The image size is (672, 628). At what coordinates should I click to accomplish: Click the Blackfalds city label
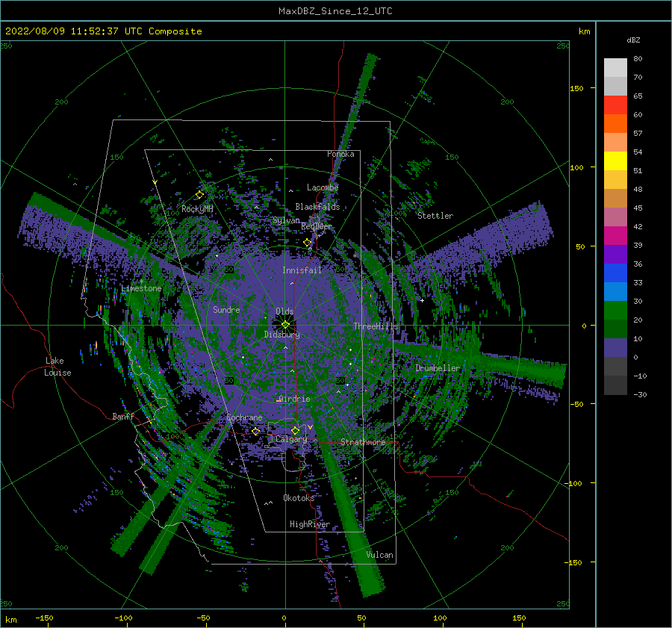tap(317, 207)
